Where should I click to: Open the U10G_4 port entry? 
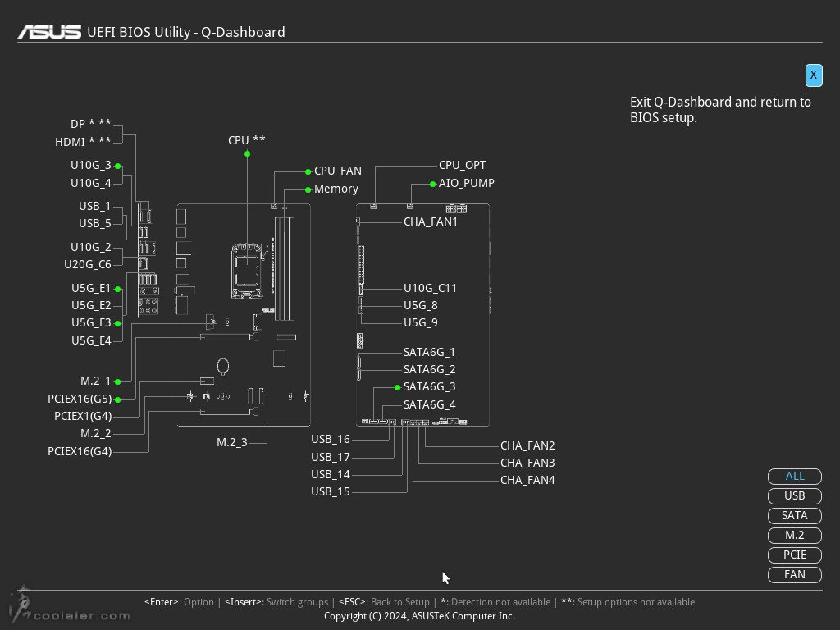[91, 183]
